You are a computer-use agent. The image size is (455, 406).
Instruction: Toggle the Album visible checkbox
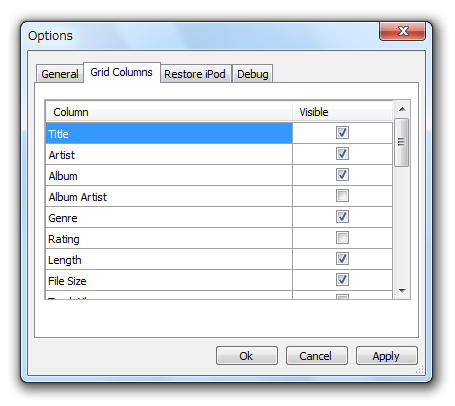pyautogui.click(x=342, y=175)
